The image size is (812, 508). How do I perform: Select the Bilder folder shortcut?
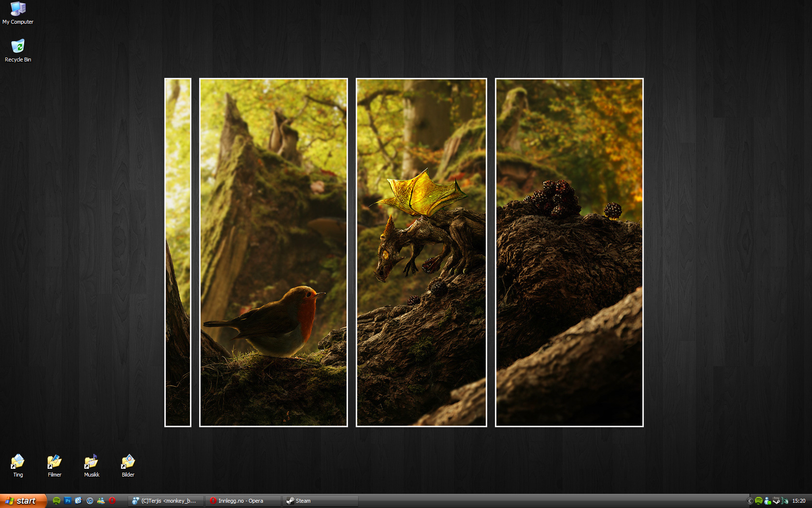[x=128, y=466]
